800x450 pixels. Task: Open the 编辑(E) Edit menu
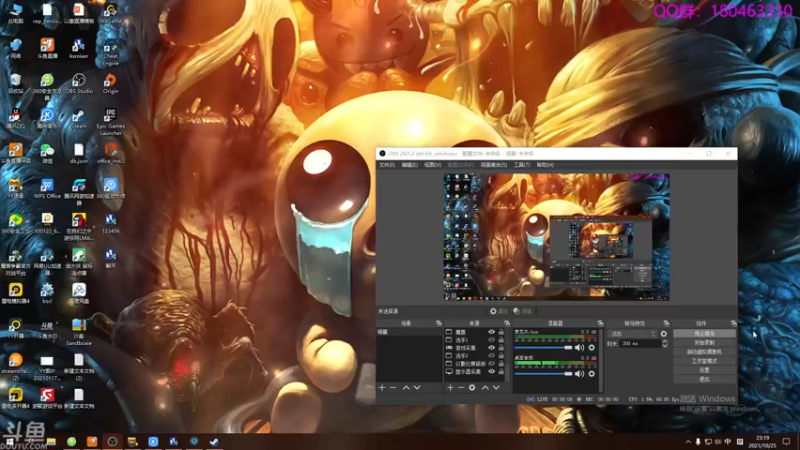coord(409,165)
